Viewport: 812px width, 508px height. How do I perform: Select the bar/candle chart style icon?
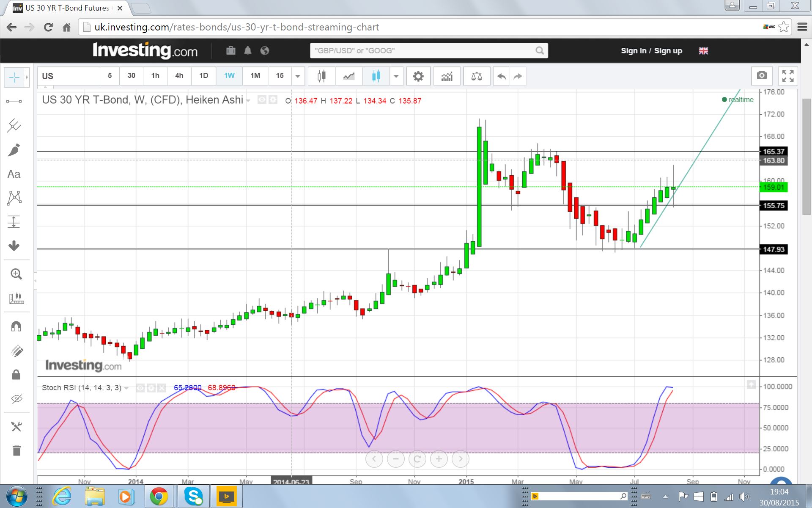pos(322,76)
